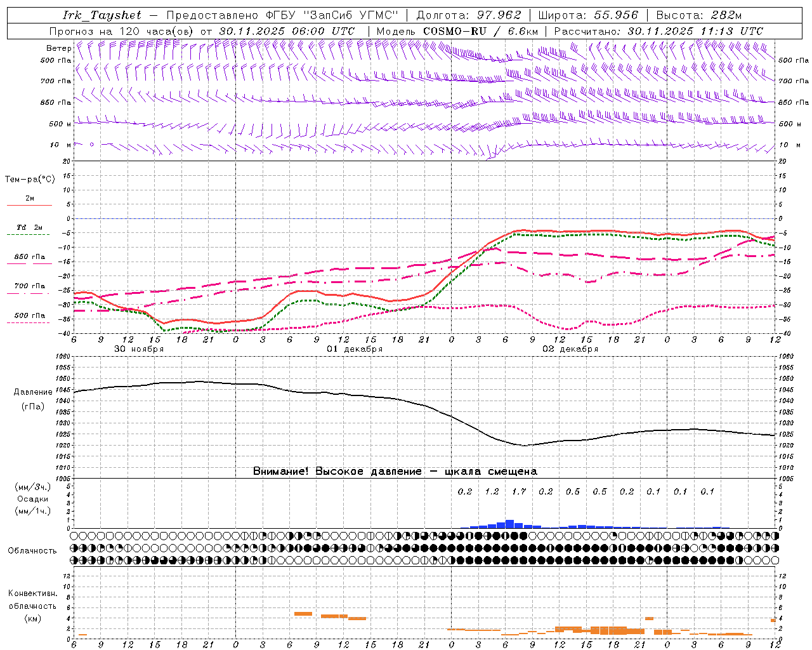
Task: Click the (мм/1ч.) precipitation unit label
Action: click(x=32, y=511)
